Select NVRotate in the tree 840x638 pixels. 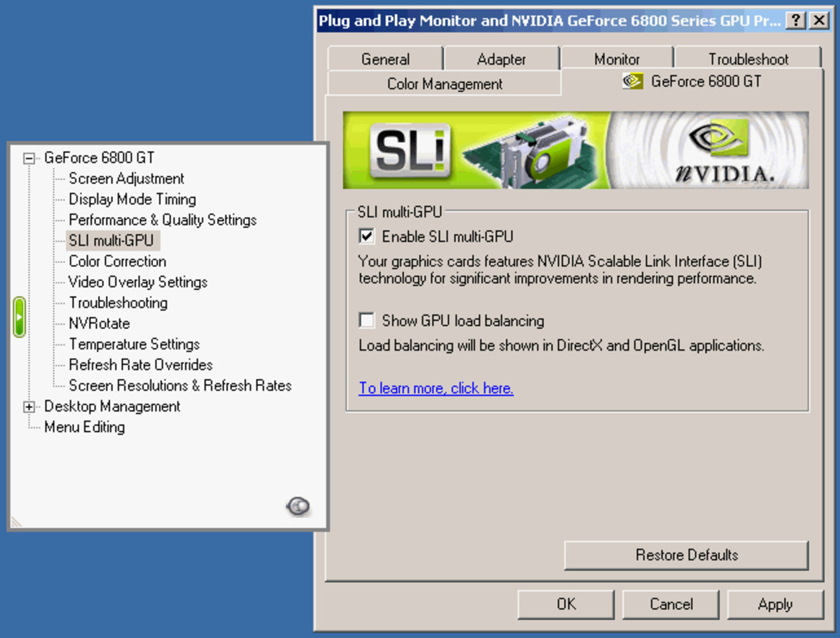(x=100, y=323)
